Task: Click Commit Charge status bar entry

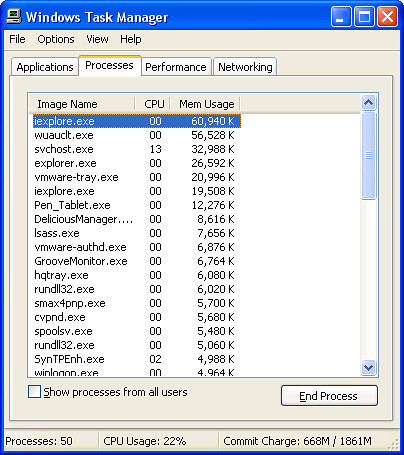Action: coord(297,441)
